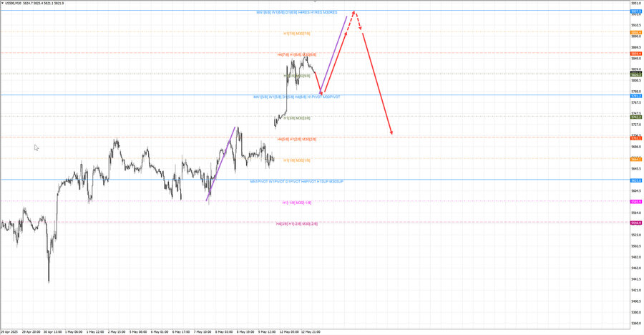Click the purple 5546.9 price tag
644x335 pixels.
coord(636,223)
